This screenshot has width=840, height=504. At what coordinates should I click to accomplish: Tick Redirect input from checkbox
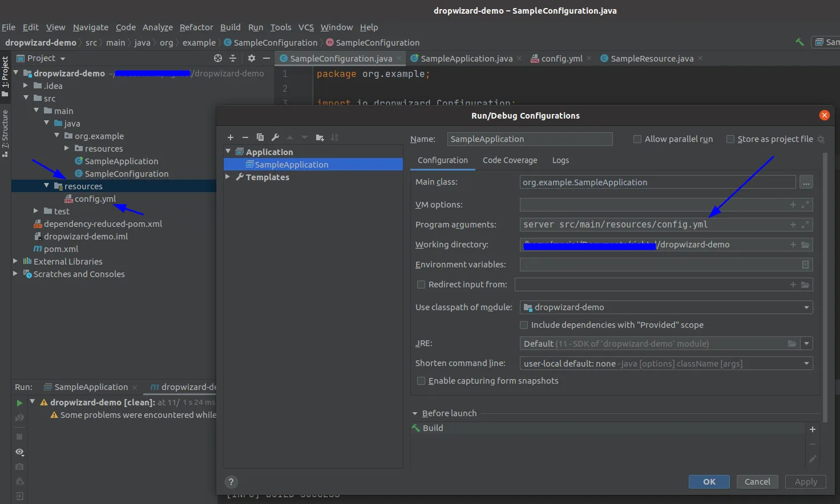(421, 284)
